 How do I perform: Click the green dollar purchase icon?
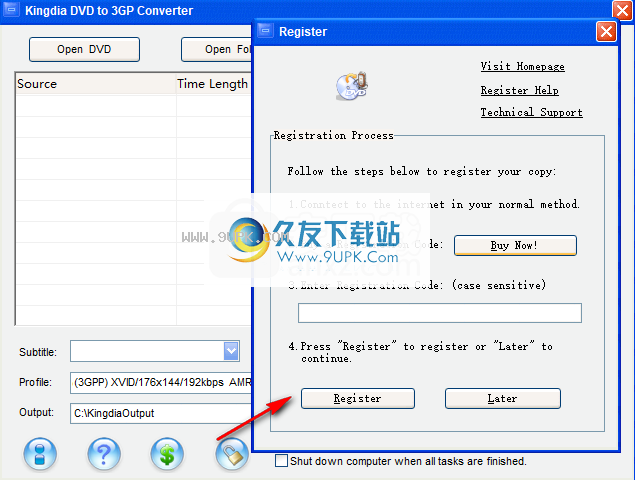167,454
